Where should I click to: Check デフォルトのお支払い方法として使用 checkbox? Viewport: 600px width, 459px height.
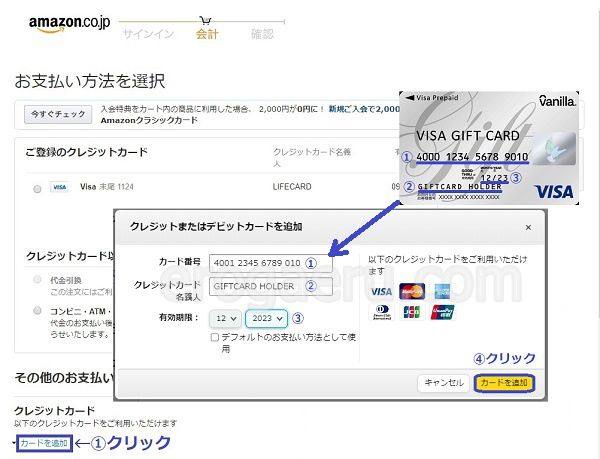pyautogui.click(x=215, y=337)
